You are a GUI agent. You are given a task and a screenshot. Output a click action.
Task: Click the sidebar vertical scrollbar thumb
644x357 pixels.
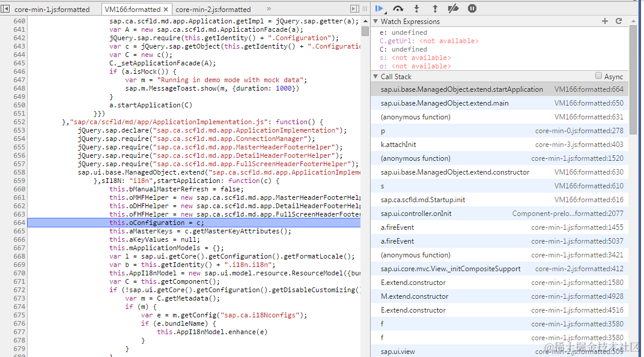coord(633,80)
